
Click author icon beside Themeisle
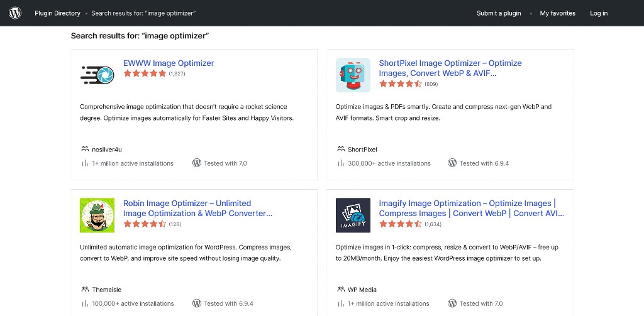click(x=85, y=290)
